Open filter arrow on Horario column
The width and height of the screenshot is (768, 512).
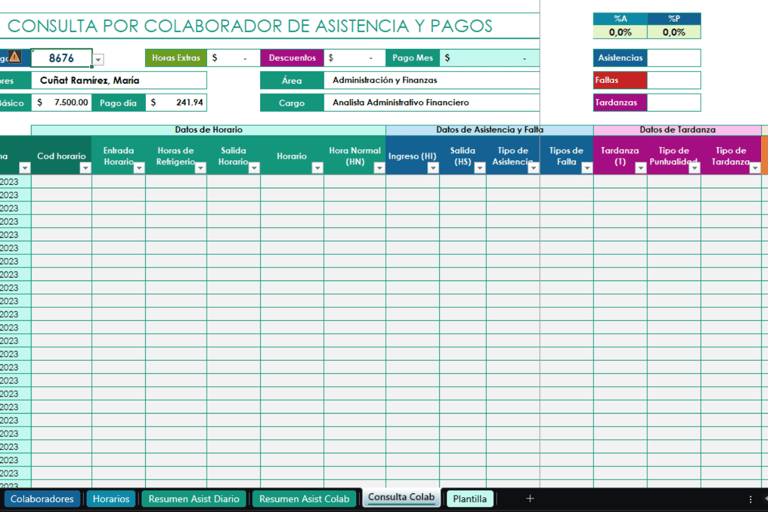pyautogui.click(x=317, y=168)
